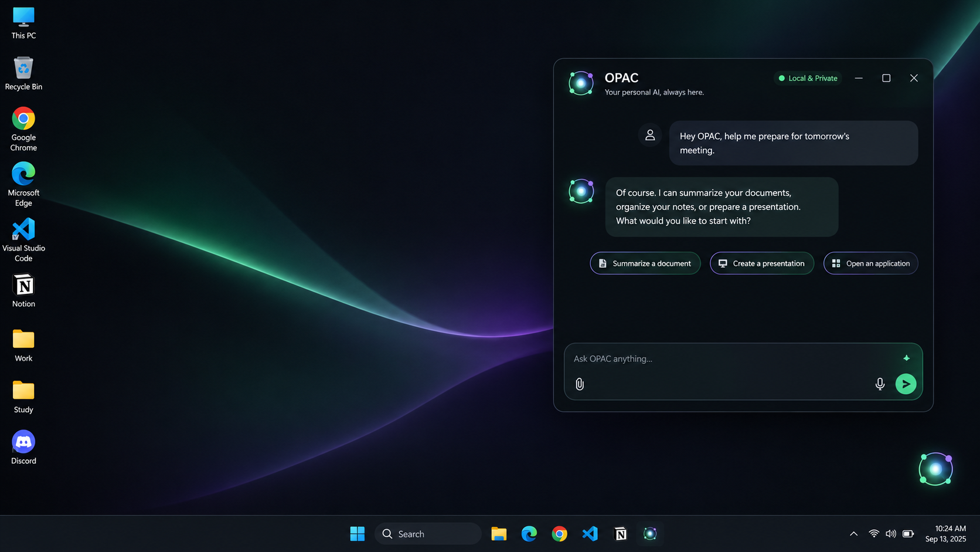The width and height of the screenshot is (980, 552).
Task: Maximize the OPAC window
Action: click(x=886, y=78)
